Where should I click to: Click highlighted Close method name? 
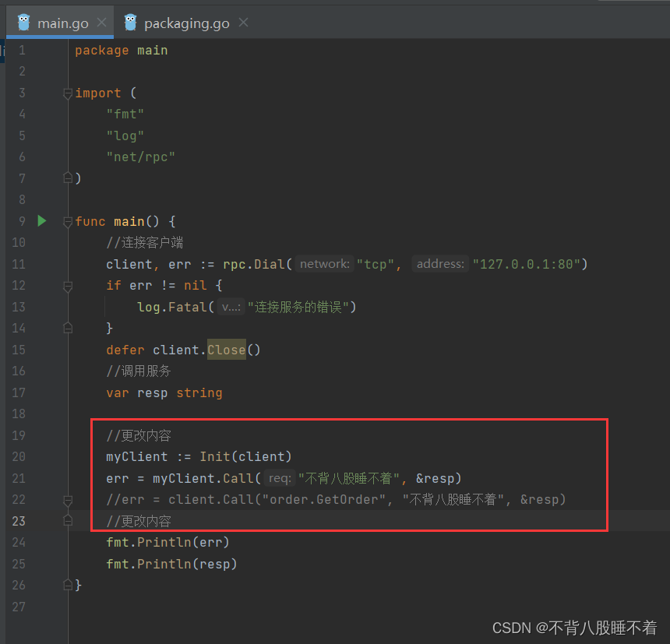tap(227, 350)
